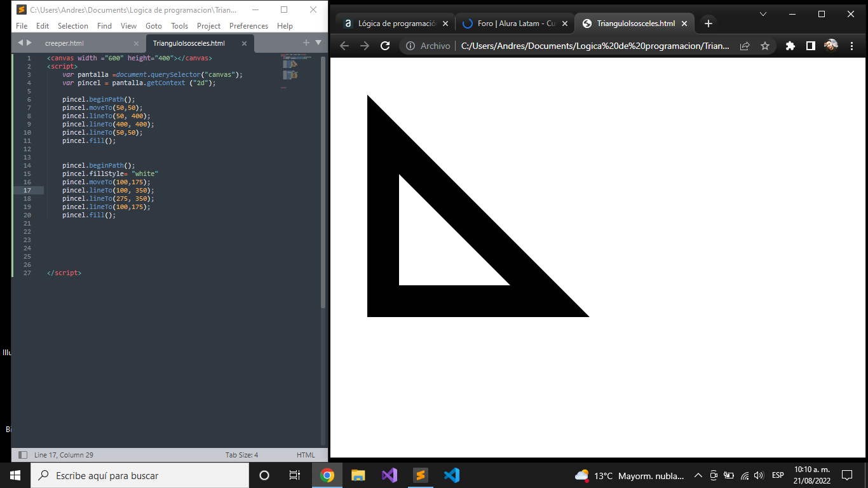Bookmark this page with star icon
Screen dimensions: 868x488
765,46
